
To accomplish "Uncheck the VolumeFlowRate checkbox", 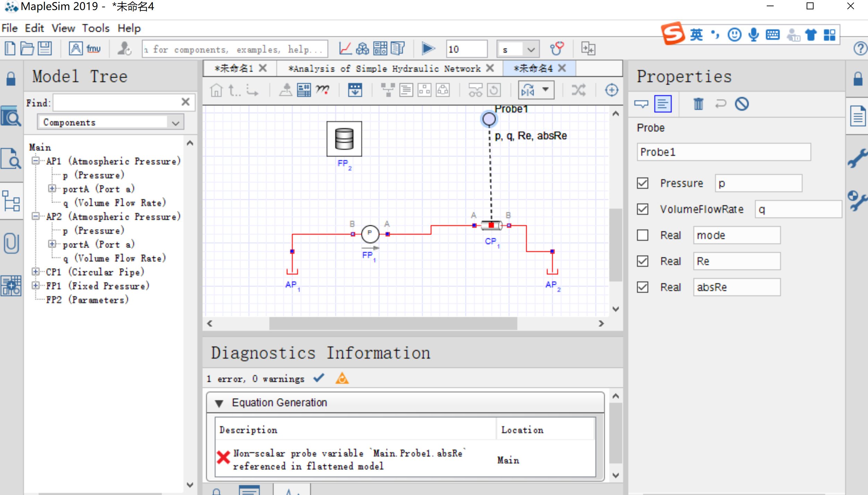I will pos(642,209).
